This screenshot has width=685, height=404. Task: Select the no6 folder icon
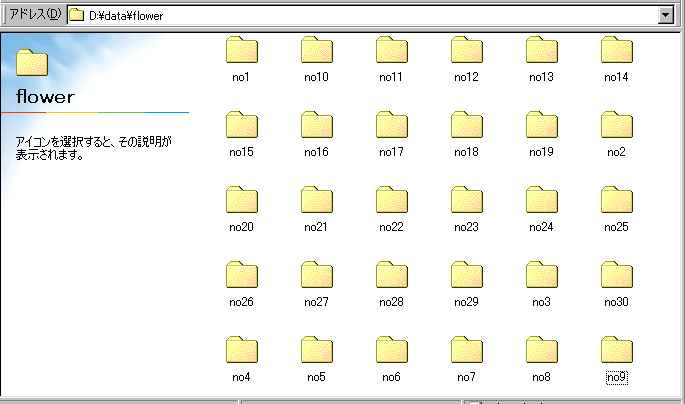pos(392,350)
